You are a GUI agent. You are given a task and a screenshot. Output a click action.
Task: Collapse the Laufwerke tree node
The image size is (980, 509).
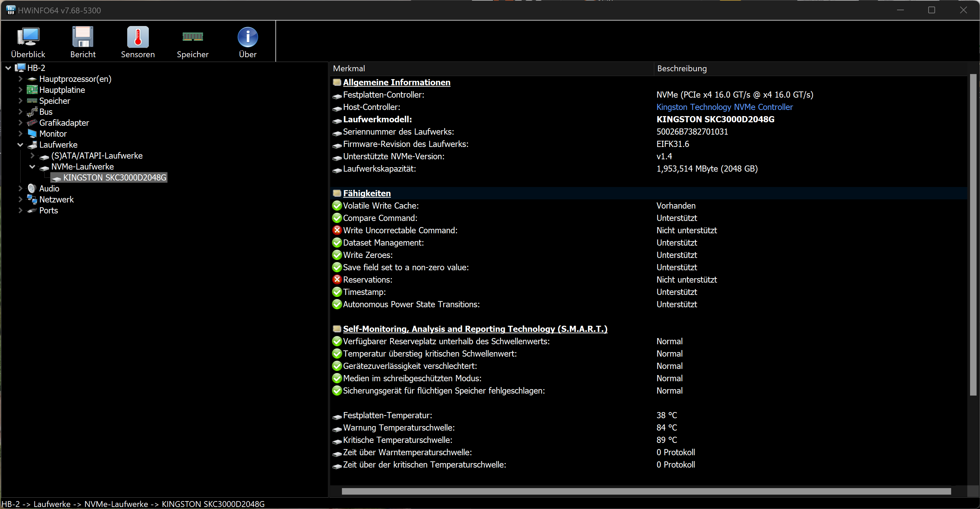pyautogui.click(x=21, y=145)
